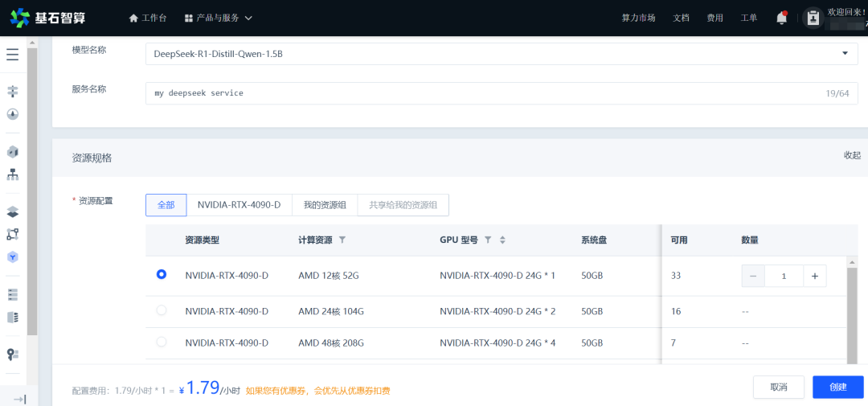Open the server list icon in the sidebar
Screen dimensions: 868x406
tap(12, 294)
